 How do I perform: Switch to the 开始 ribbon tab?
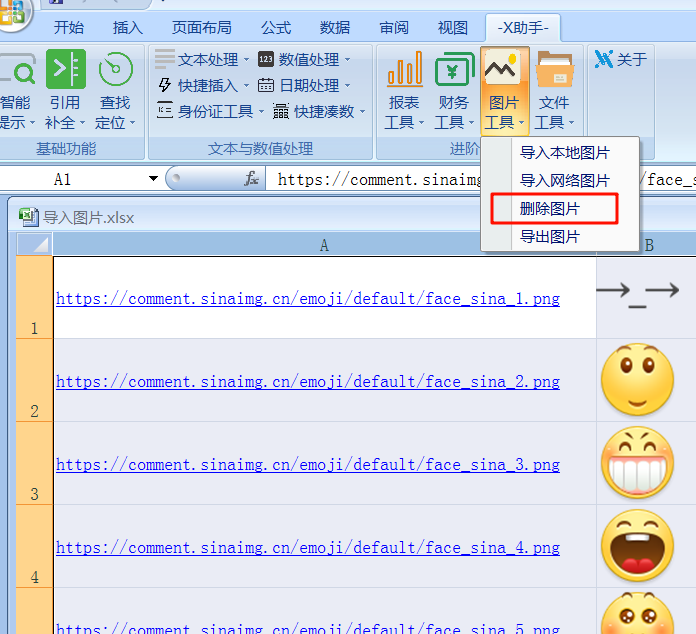coord(69,28)
